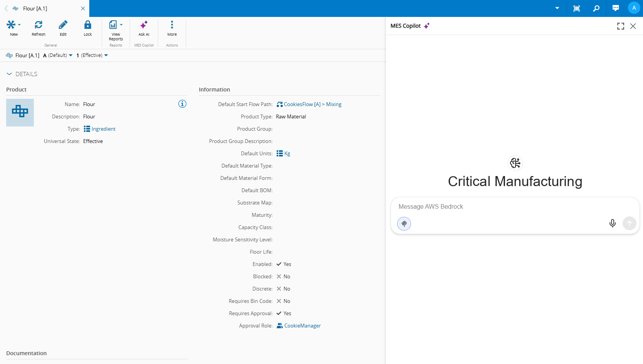Click the Refresh toolbar icon
This screenshot has width=643, height=364.
click(38, 25)
